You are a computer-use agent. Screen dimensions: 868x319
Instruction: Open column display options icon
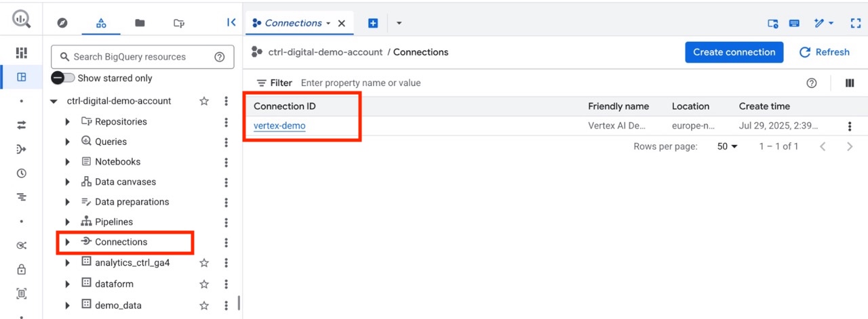[850, 83]
